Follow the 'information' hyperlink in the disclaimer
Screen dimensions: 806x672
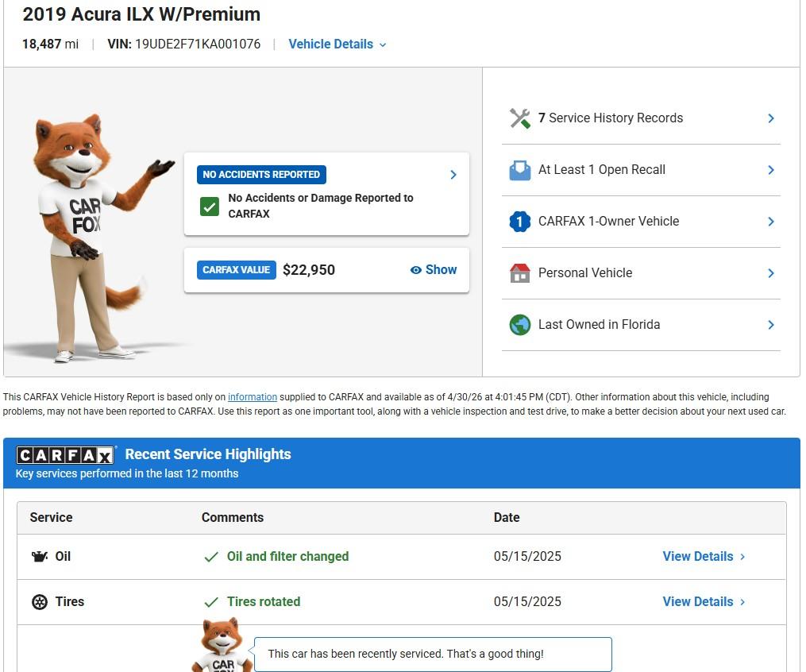pyautogui.click(x=253, y=397)
